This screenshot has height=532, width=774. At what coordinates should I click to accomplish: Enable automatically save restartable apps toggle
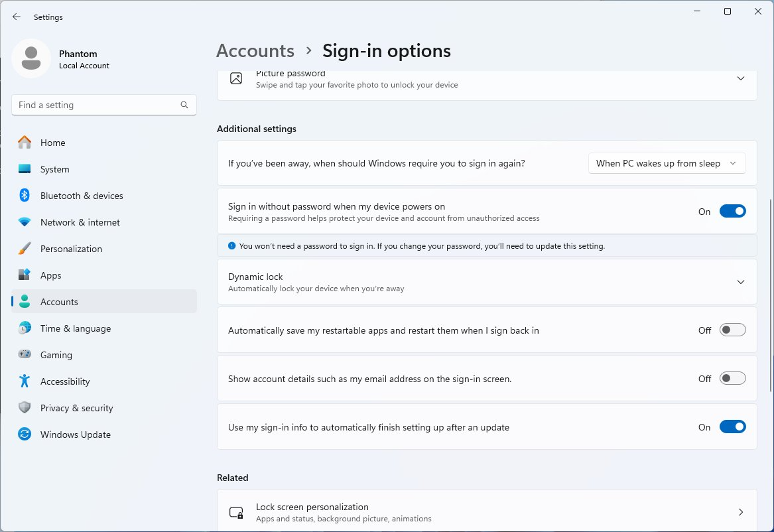[732, 330]
